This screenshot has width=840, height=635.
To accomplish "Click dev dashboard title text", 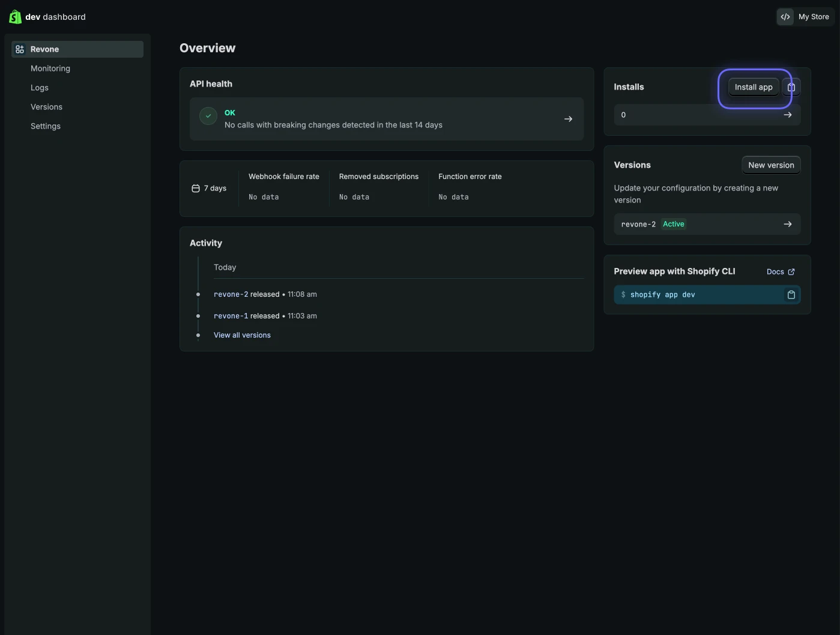I will pyautogui.click(x=55, y=17).
